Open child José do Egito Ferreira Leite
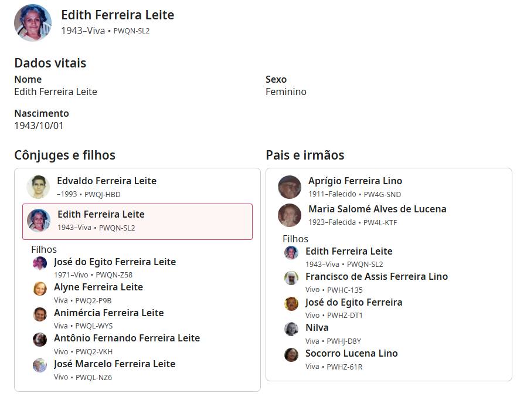 point(114,262)
